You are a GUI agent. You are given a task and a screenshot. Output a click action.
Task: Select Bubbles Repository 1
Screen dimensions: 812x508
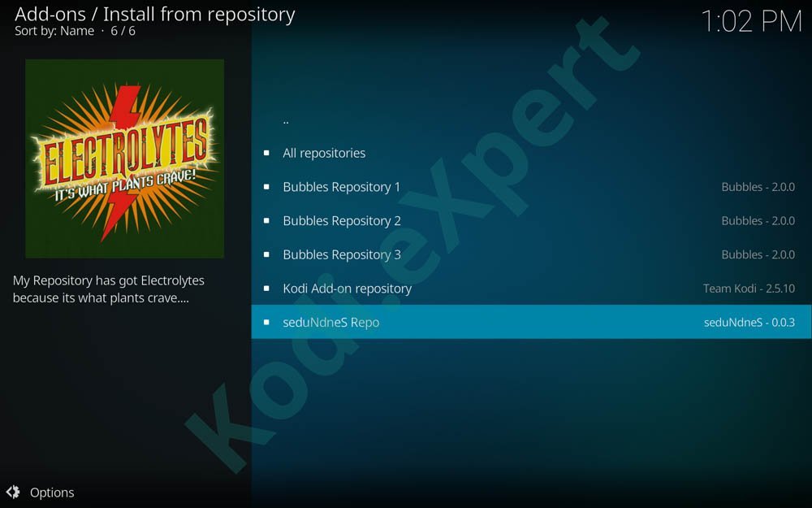(x=531, y=187)
